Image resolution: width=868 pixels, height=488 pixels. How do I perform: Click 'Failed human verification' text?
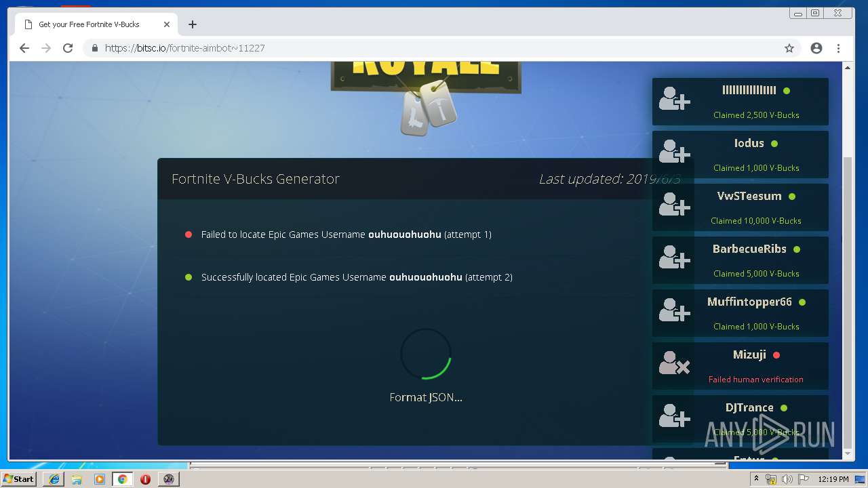coord(756,380)
